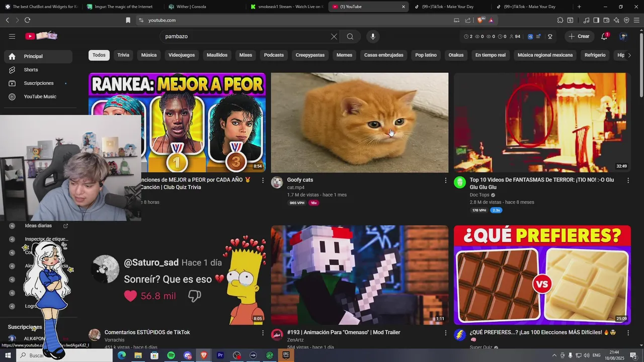Open the media control music note icon
This screenshot has width=644, height=362.
point(586,20)
